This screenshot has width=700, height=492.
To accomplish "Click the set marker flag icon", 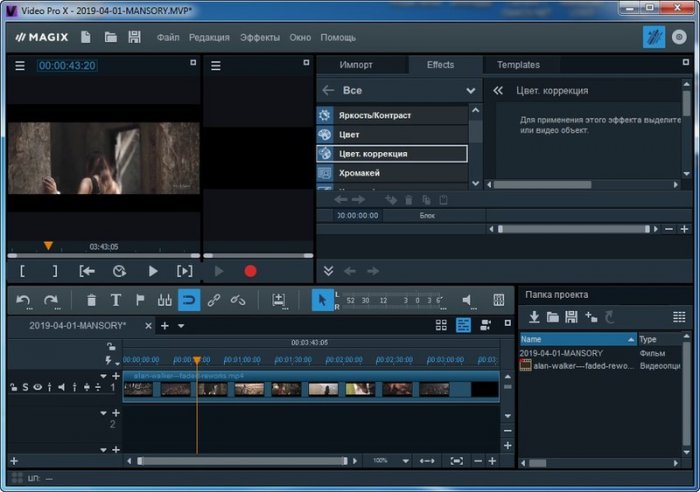I will click(x=140, y=300).
